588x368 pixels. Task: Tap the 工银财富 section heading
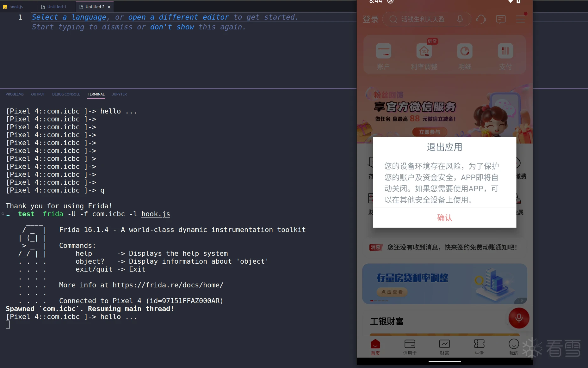pyautogui.click(x=387, y=322)
